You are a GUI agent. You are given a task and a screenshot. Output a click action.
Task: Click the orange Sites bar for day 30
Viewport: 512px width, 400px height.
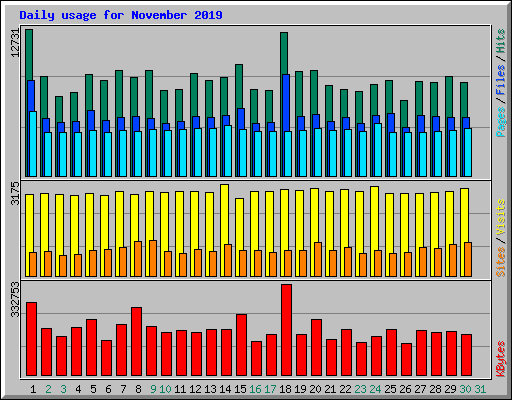click(x=468, y=259)
